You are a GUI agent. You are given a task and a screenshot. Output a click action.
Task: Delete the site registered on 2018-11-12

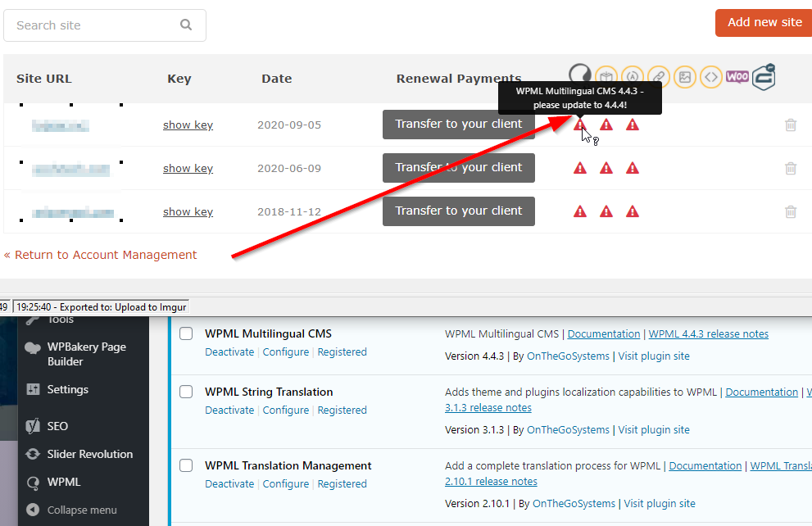tap(790, 211)
